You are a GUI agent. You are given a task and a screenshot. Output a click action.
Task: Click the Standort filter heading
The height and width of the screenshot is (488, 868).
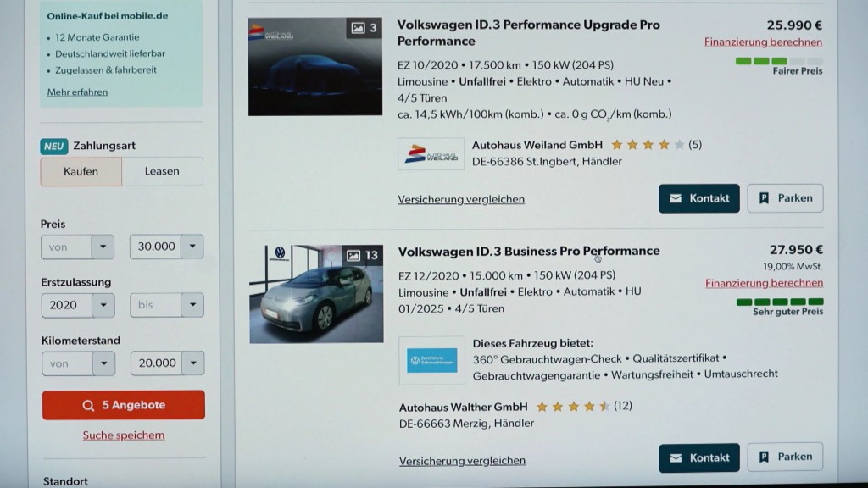pyautogui.click(x=65, y=481)
